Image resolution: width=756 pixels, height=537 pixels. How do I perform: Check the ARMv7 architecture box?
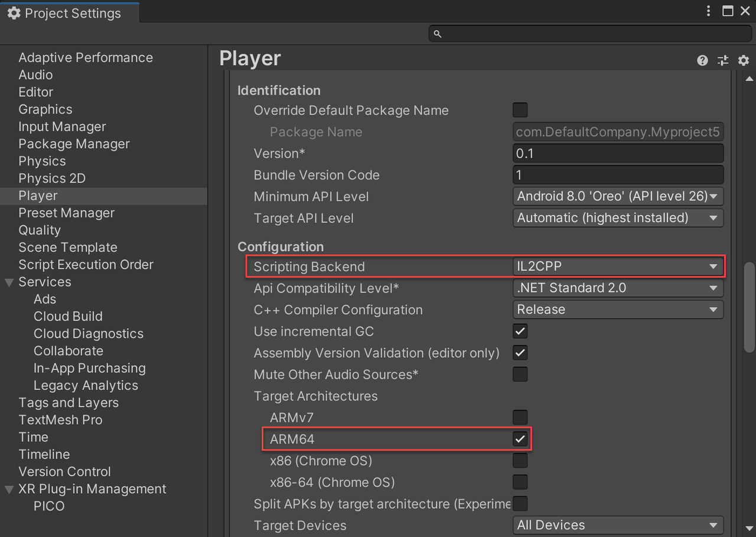coord(520,418)
